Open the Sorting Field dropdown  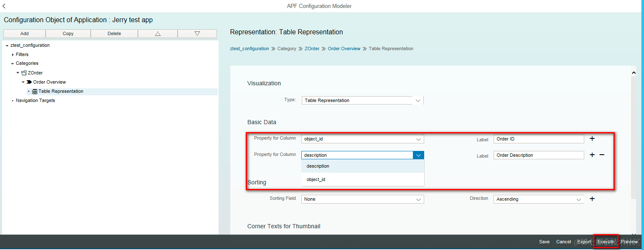click(x=418, y=199)
